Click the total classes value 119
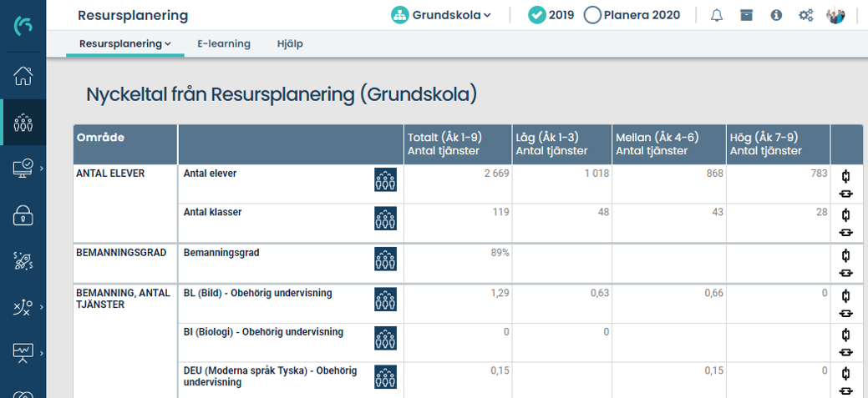Image resolution: width=868 pixels, height=398 pixels. click(x=501, y=212)
